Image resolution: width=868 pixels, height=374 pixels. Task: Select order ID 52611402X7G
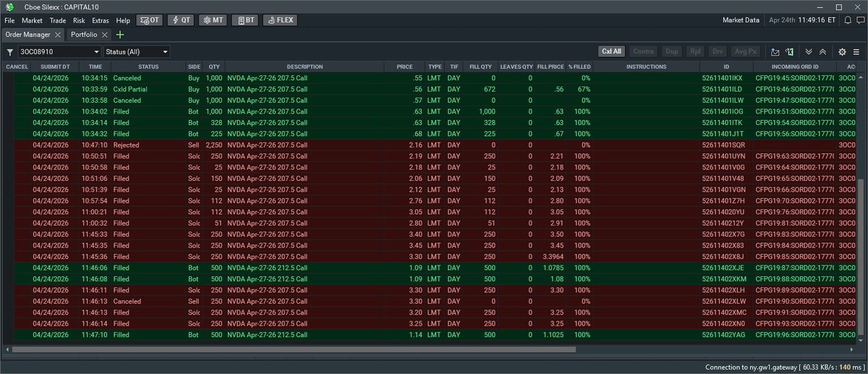pos(723,234)
